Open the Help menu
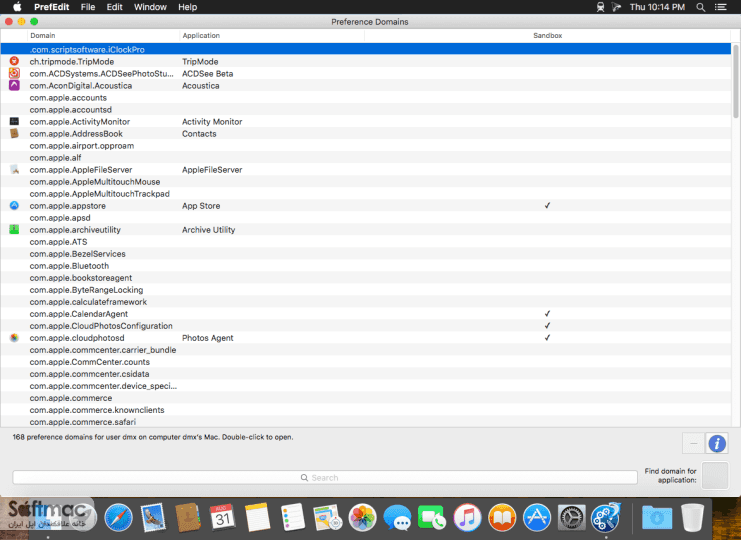The width and height of the screenshot is (741, 540). pos(188,7)
